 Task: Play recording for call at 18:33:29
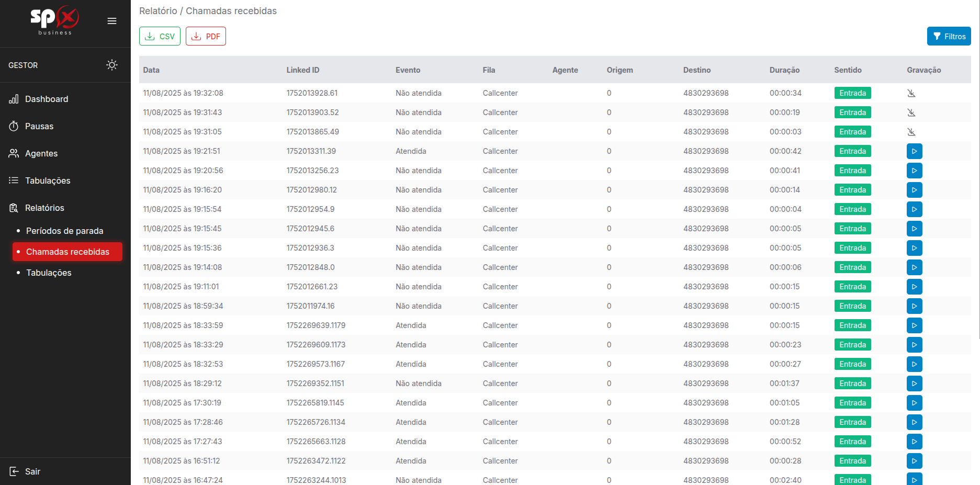(x=914, y=345)
